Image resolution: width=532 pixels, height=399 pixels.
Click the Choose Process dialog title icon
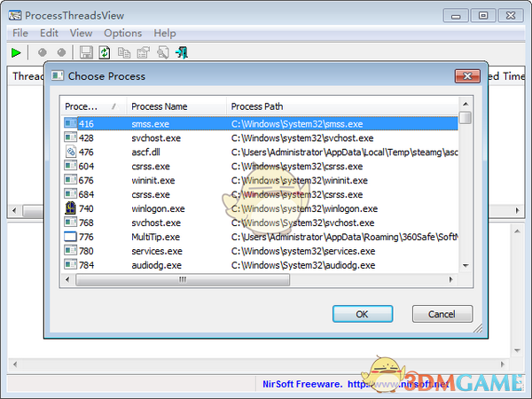point(58,75)
